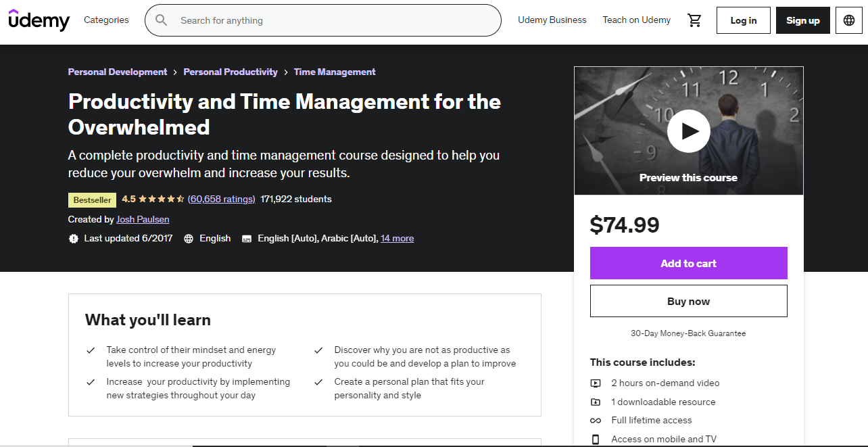Select Udemy Business in the top menu
This screenshot has height=447, width=868.
point(552,20)
